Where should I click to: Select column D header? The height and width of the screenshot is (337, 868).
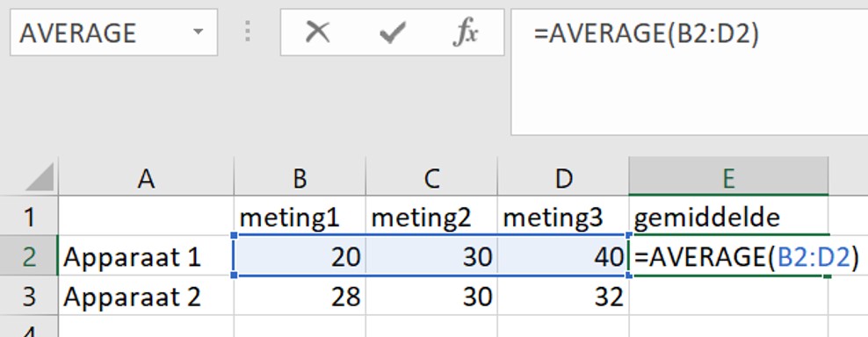(x=563, y=178)
